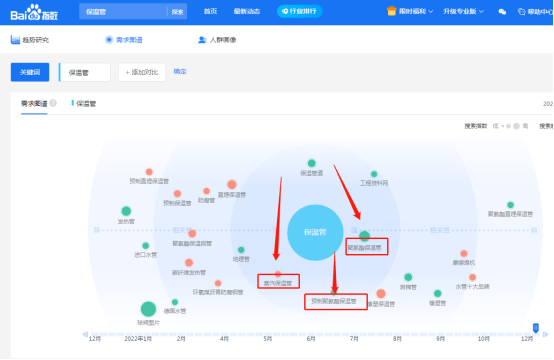Open 最新动态 in top navigation
The image size is (554, 360).
click(247, 11)
